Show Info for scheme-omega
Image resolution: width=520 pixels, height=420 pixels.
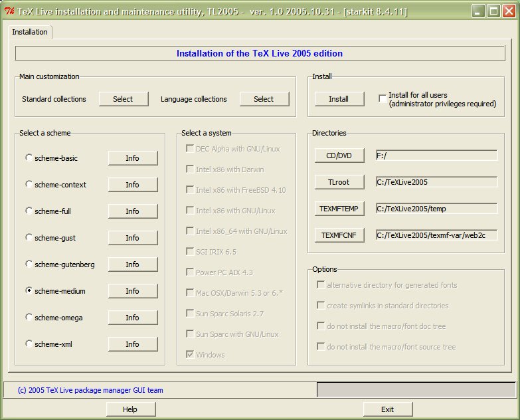tap(133, 318)
